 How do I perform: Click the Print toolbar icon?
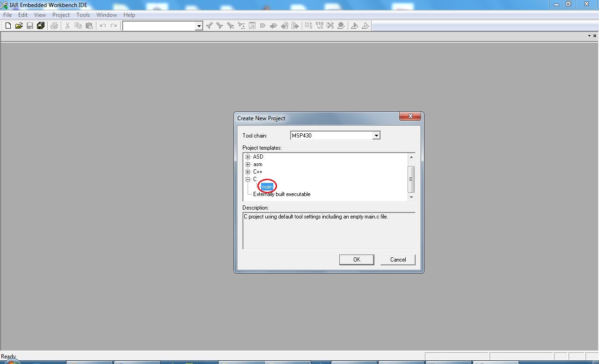coord(54,26)
